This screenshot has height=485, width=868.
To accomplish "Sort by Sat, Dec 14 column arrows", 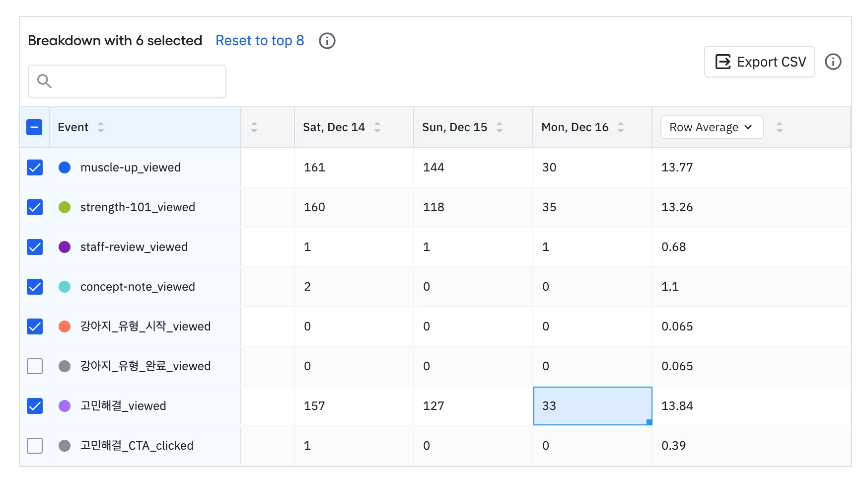I will coord(377,127).
